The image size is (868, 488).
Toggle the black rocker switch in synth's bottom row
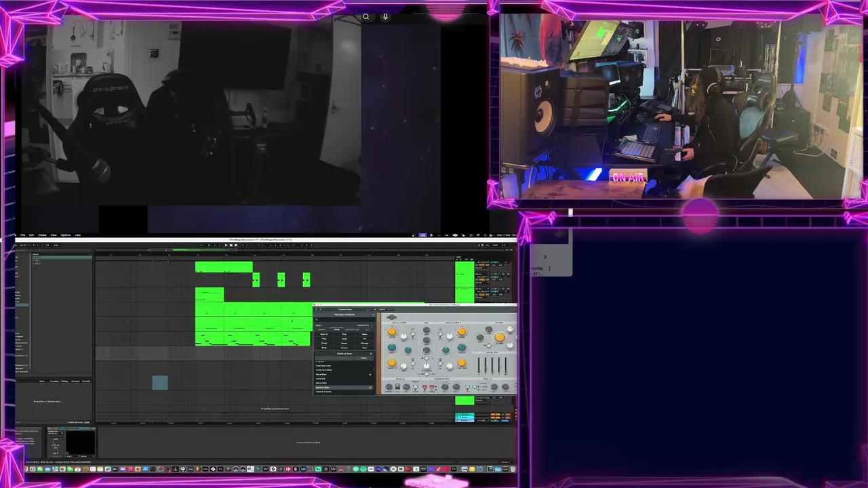[x=398, y=386]
